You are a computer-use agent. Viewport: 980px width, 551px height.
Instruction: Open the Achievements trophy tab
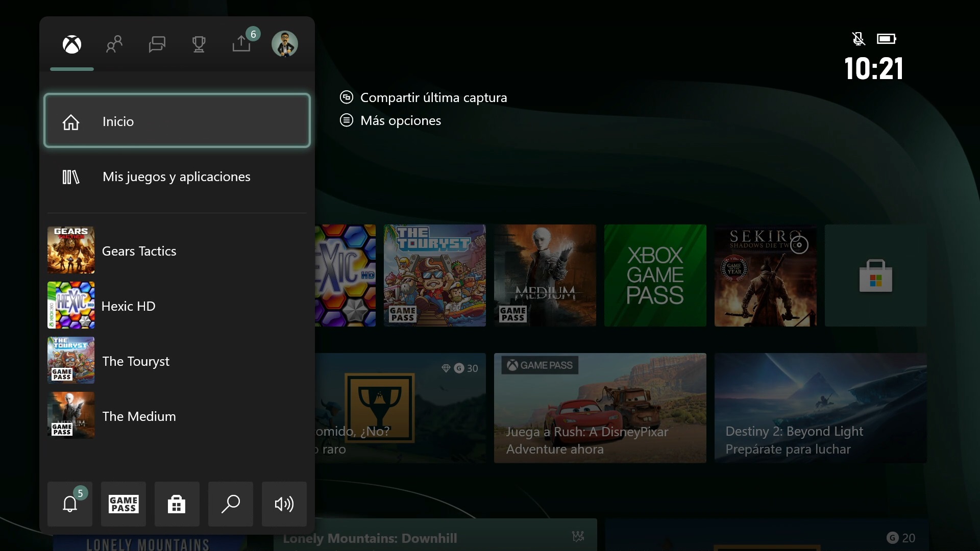tap(199, 44)
